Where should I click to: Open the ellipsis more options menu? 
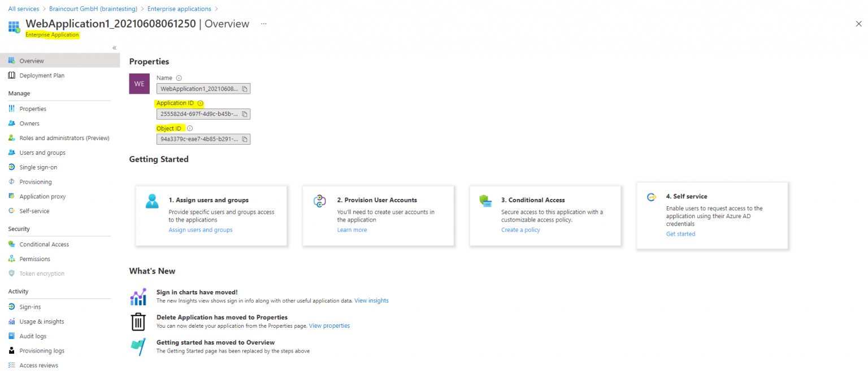pyautogui.click(x=263, y=24)
